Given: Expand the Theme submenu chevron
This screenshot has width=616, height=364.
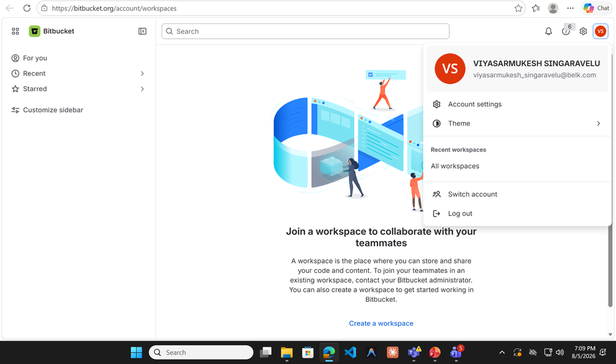Looking at the screenshot, I should pos(598,124).
